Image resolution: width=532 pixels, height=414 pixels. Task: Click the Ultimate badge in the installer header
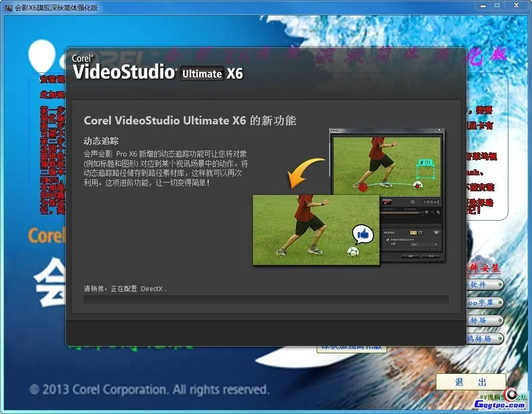tap(202, 74)
